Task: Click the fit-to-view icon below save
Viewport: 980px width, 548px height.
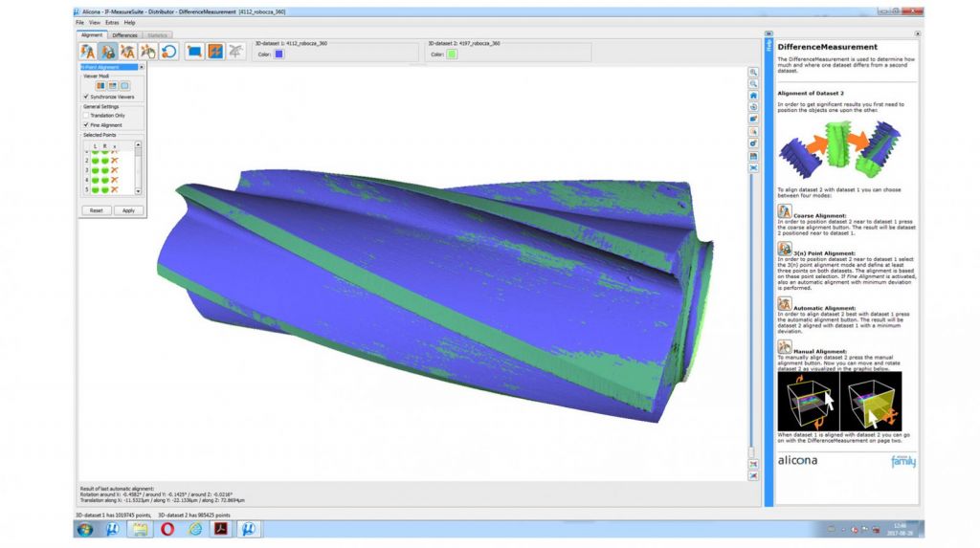Action: pos(754,168)
